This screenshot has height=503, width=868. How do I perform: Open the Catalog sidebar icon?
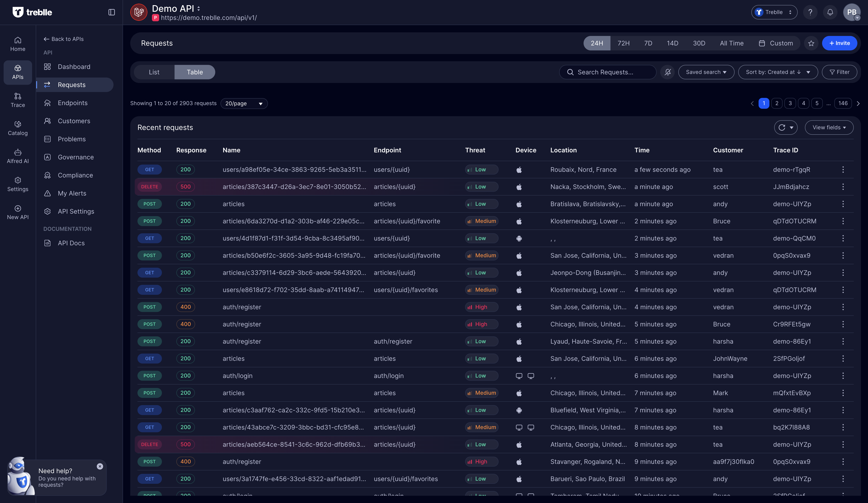tap(18, 127)
